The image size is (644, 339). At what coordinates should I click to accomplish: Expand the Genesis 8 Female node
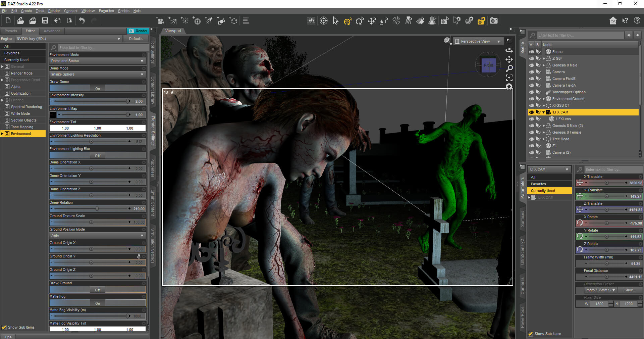coord(544,132)
